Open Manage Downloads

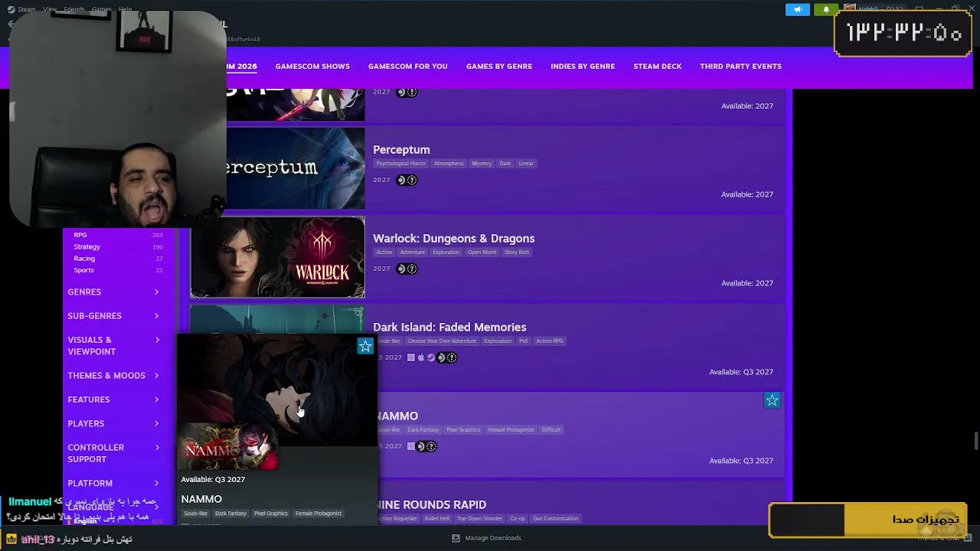pos(493,538)
